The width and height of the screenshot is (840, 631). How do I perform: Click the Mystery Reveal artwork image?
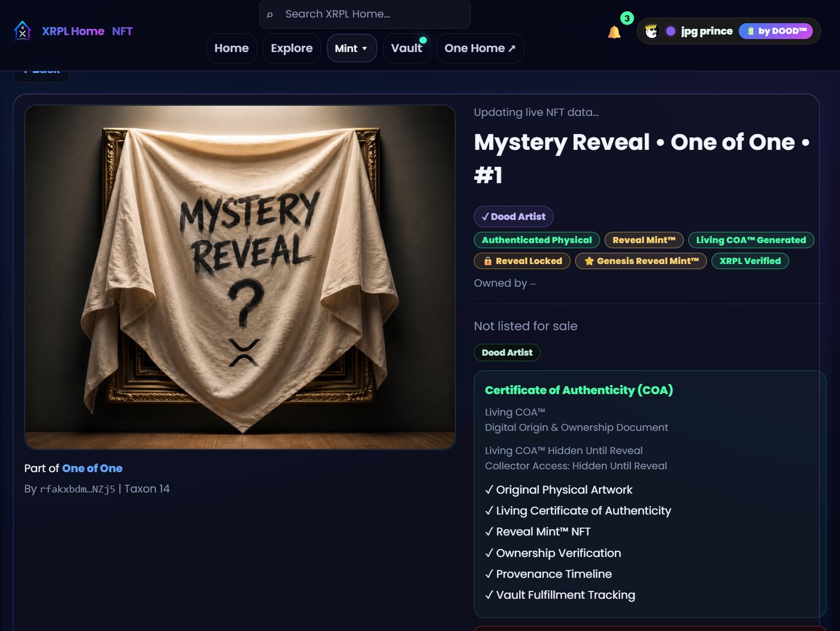240,277
